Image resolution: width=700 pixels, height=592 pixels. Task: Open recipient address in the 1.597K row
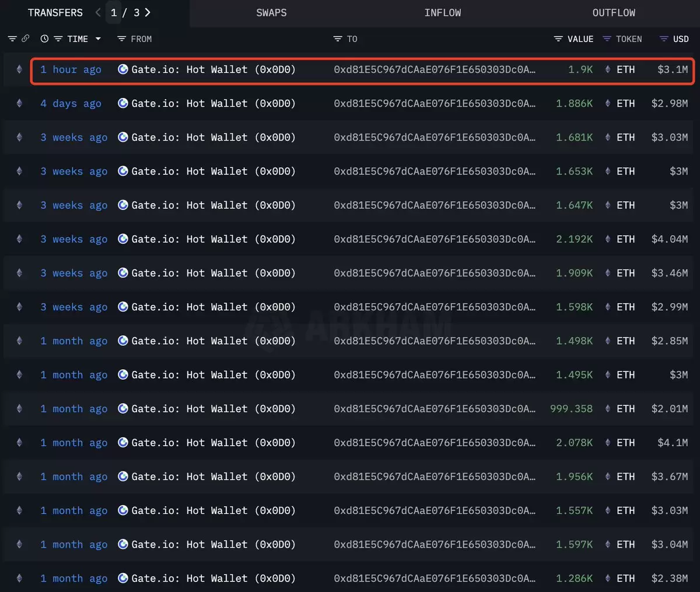(435, 544)
